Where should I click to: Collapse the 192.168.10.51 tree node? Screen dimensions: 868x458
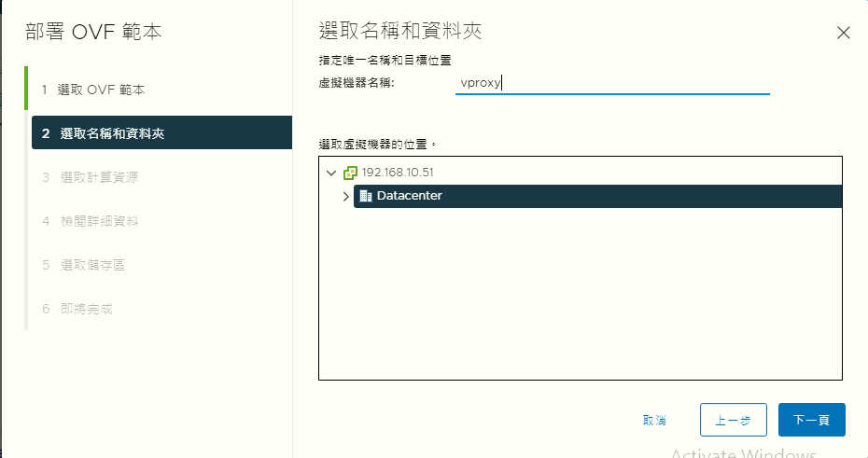[331, 173]
